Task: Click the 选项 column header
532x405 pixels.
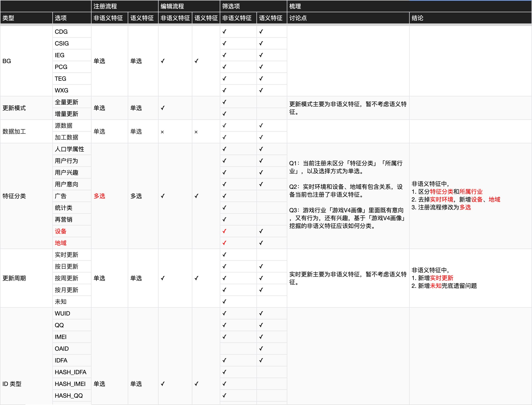Action: pyautogui.click(x=72, y=18)
